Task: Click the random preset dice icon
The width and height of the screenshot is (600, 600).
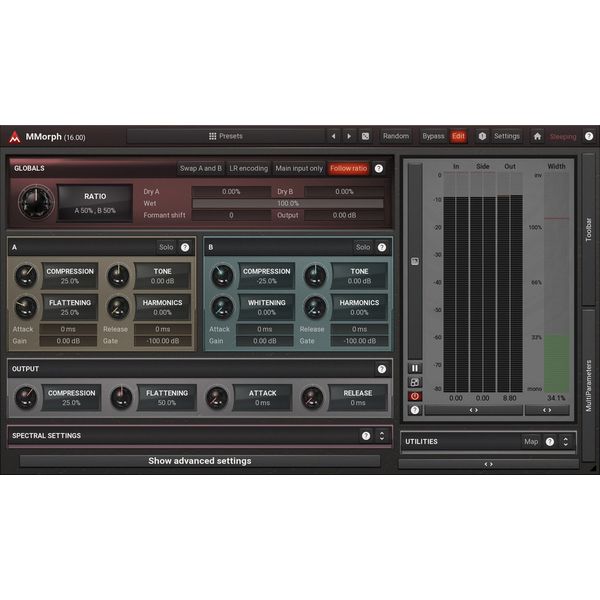Action: [x=365, y=136]
